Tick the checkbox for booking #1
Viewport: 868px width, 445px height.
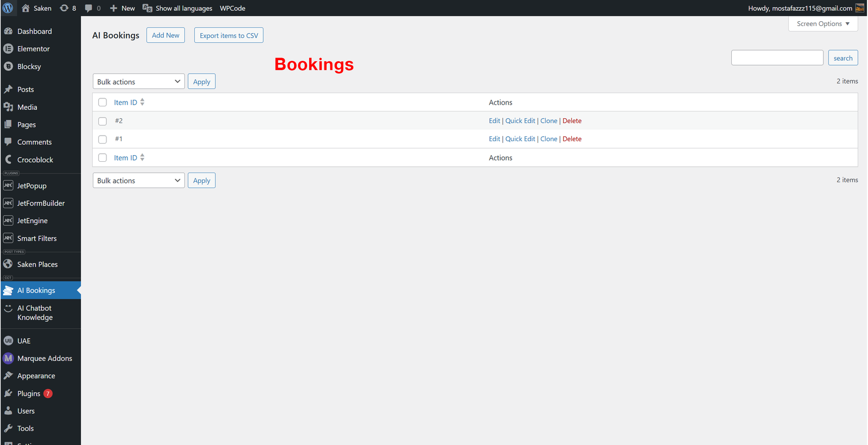(103, 139)
